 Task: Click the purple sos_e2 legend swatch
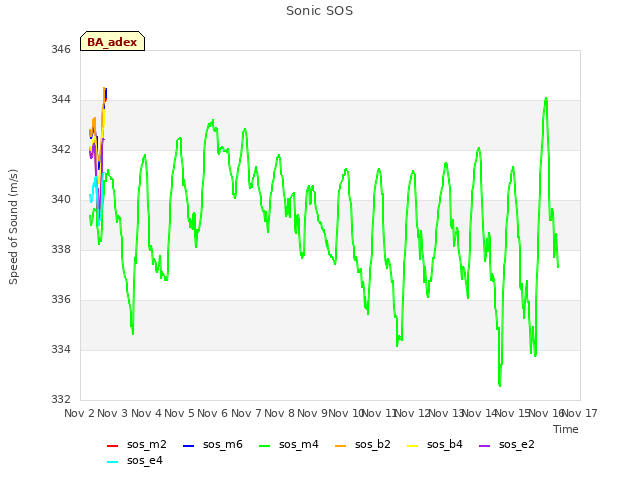click(x=484, y=446)
